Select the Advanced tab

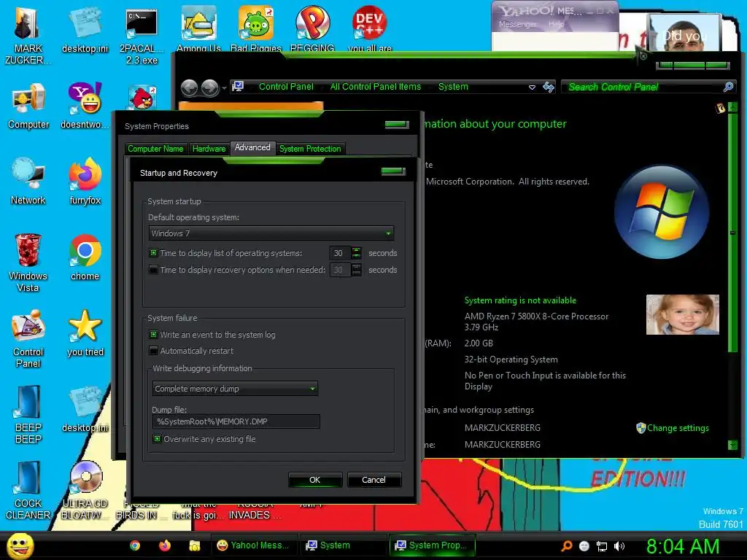click(252, 147)
